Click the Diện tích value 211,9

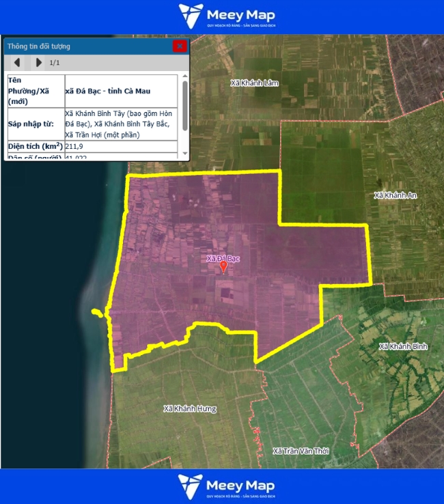coord(75,147)
